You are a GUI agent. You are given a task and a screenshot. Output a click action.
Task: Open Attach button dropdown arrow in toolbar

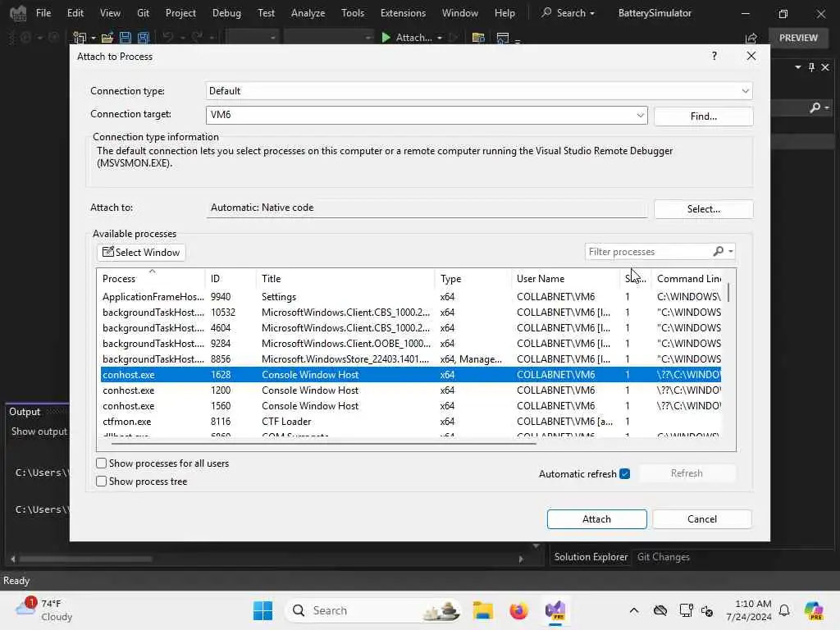pos(440,38)
